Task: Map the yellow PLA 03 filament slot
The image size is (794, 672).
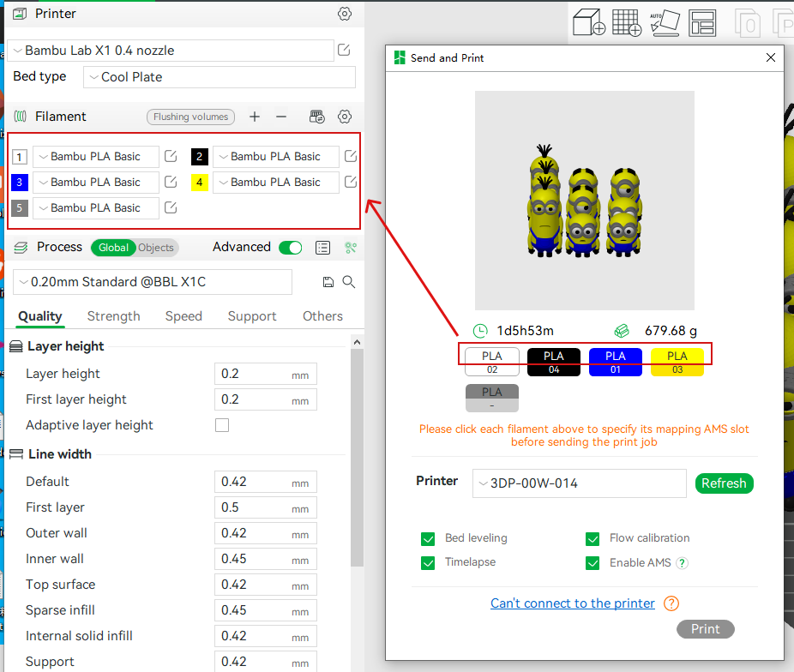Action: coord(677,362)
